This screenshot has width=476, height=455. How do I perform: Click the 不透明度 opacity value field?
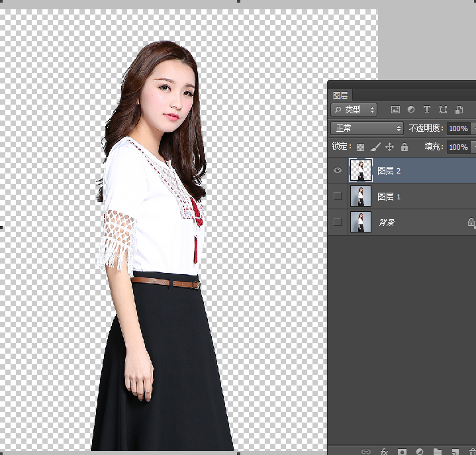coord(457,128)
